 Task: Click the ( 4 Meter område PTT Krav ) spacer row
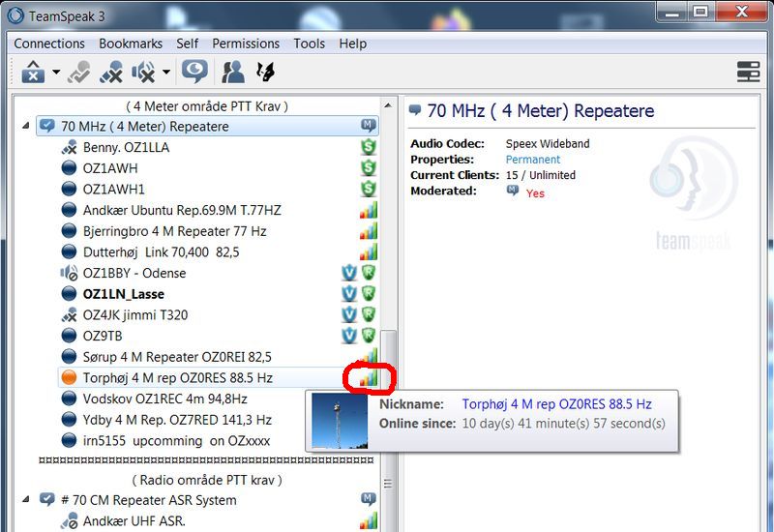[207, 106]
